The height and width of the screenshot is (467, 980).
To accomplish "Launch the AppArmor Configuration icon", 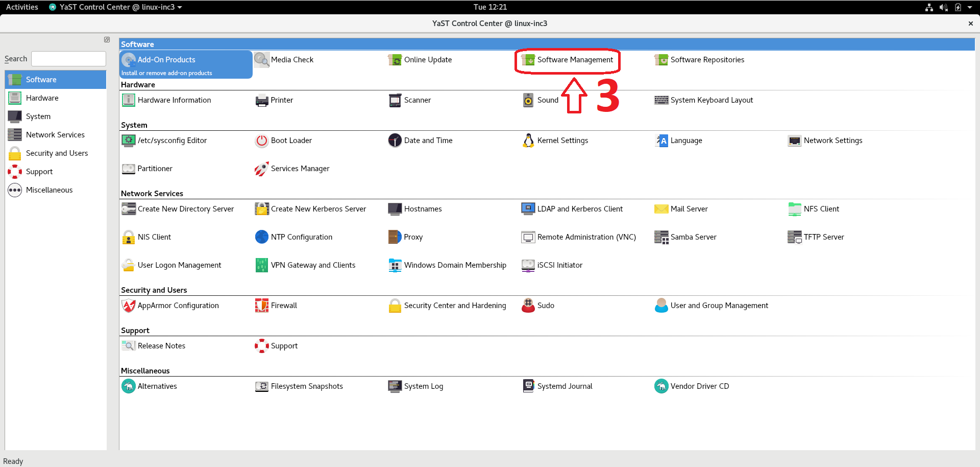I will click(x=129, y=306).
